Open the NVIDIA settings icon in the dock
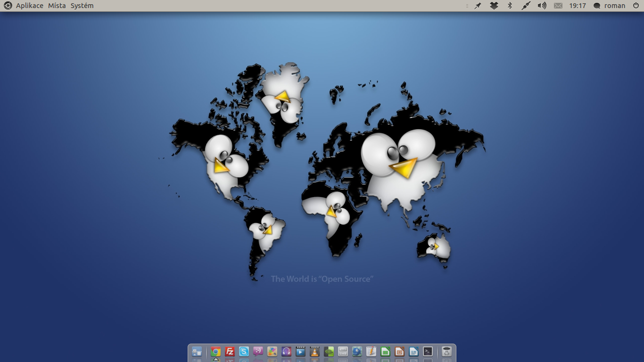Screen dimensions: 644x362 (329, 352)
